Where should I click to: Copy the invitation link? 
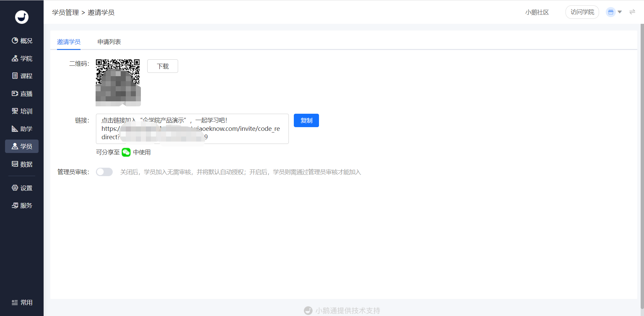[x=306, y=120]
